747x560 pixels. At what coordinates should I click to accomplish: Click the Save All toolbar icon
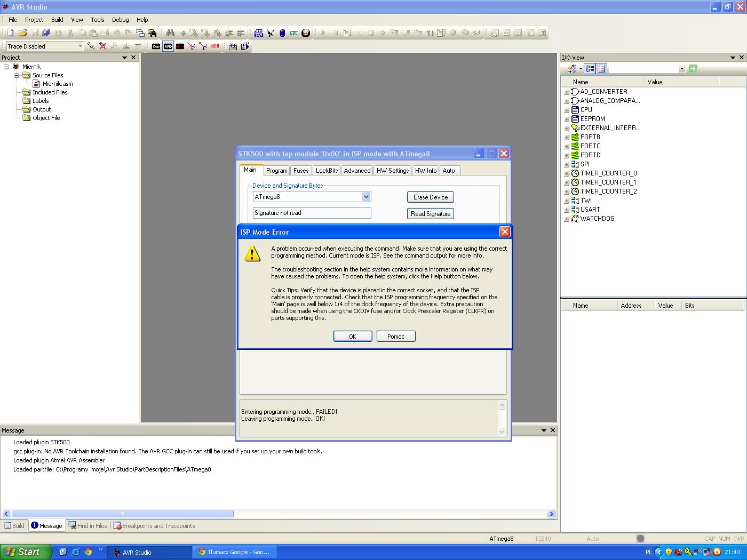[46, 33]
